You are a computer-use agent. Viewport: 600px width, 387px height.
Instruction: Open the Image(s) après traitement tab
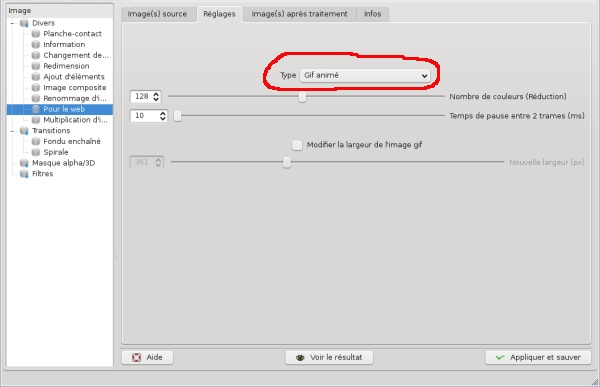(299, 14)
